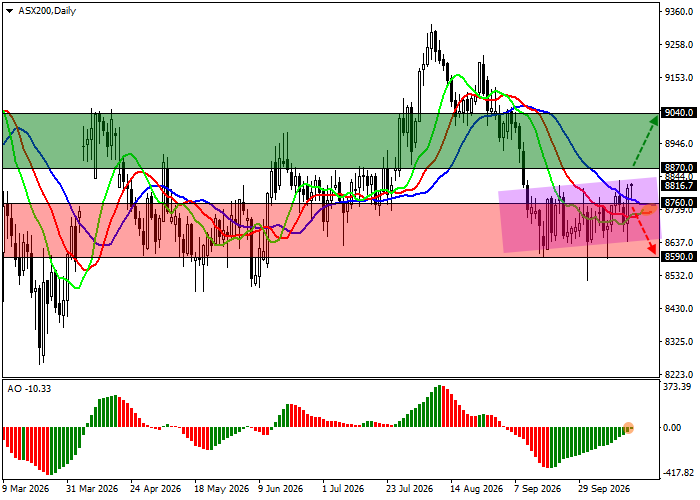The height and width of the screenshot is (500, 700).
Task: Click the 24 Apr 2026 date label
Action: click(x=156, y=489)
